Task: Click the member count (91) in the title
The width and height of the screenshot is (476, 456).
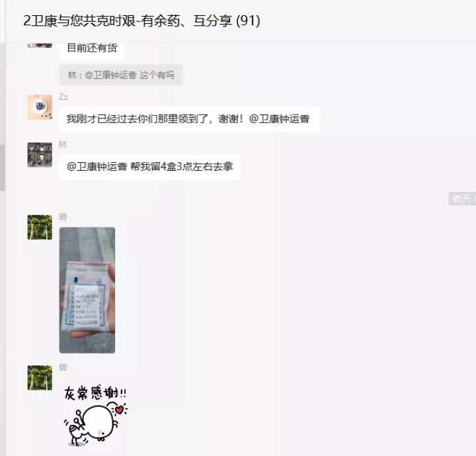Action: (x=248, y=21)
